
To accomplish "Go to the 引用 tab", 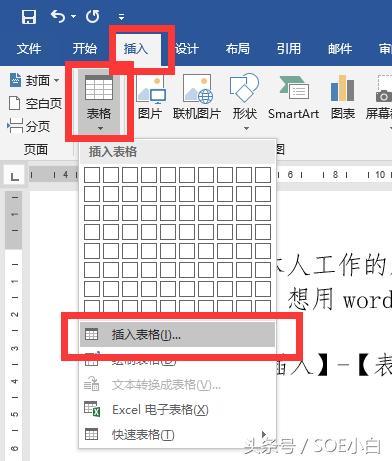I will (289, 49).
